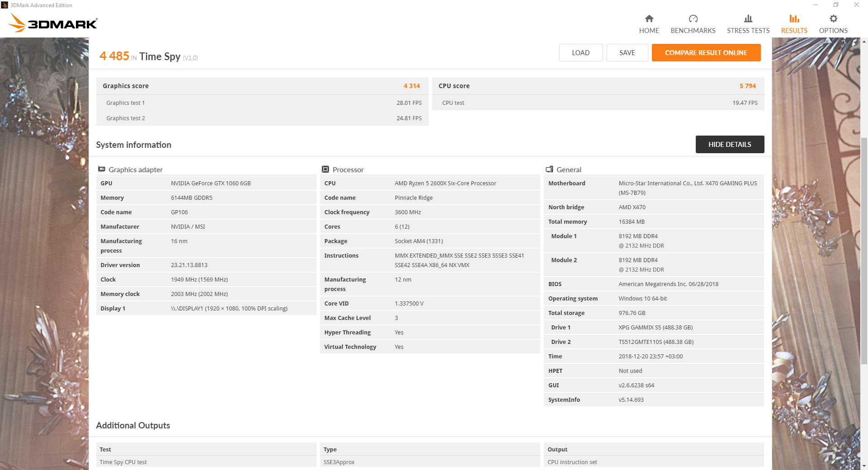The image size is (868, 470).
Task: Click the scrollbar up arrow
Action: click(864, 42)
